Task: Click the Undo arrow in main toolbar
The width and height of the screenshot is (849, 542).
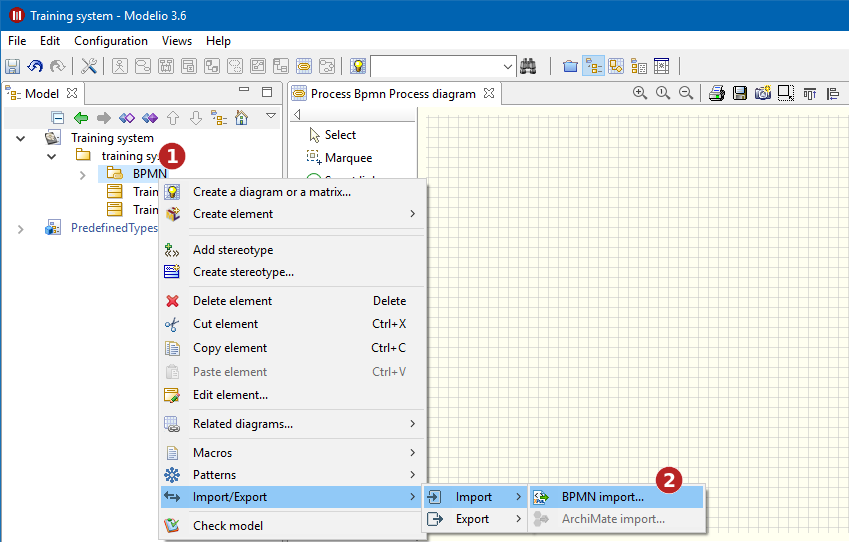Action: (x=35, y=66)
